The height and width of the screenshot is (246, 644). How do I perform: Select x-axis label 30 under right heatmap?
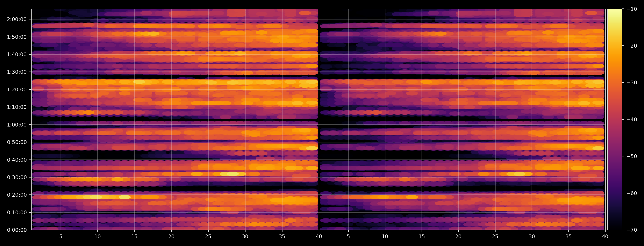532,236
